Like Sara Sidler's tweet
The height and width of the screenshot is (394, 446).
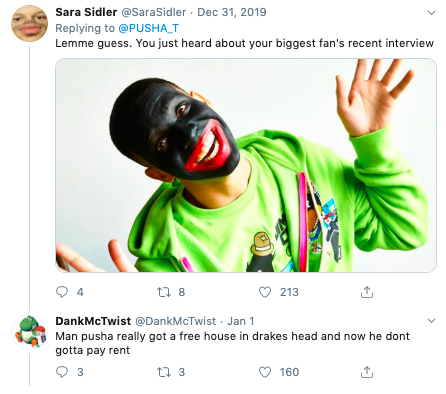click(x=265, y=292)
